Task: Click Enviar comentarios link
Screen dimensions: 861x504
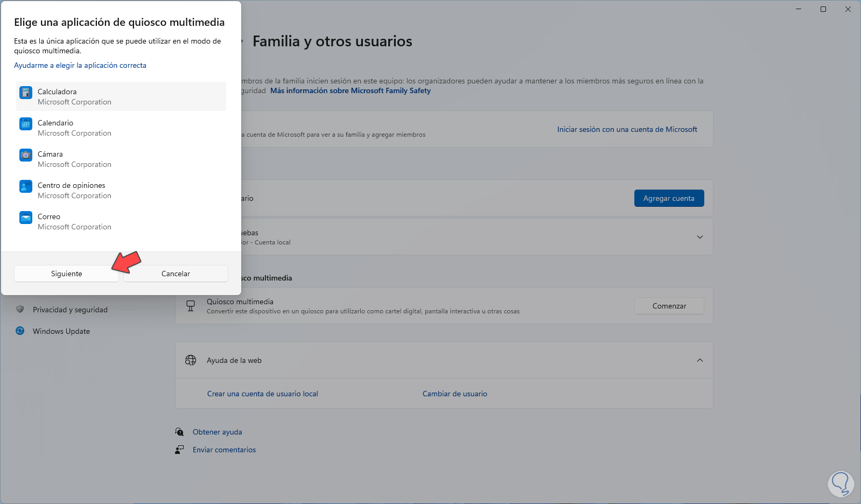Action: [224, 450]
